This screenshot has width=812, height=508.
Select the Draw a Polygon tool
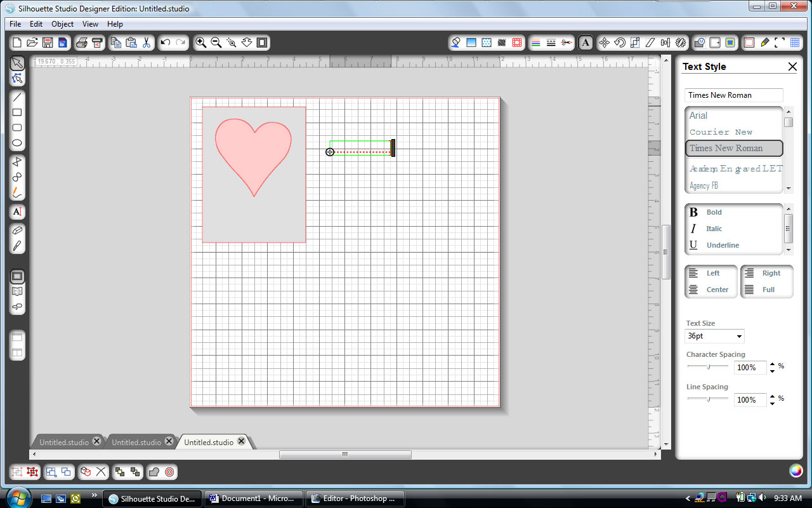point(17,161)
